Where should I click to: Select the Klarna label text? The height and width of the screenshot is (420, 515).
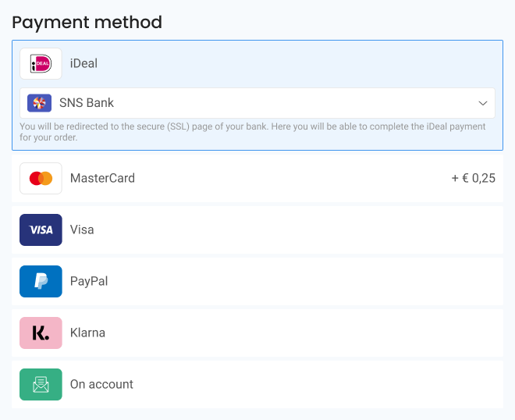tap(87, 333)
